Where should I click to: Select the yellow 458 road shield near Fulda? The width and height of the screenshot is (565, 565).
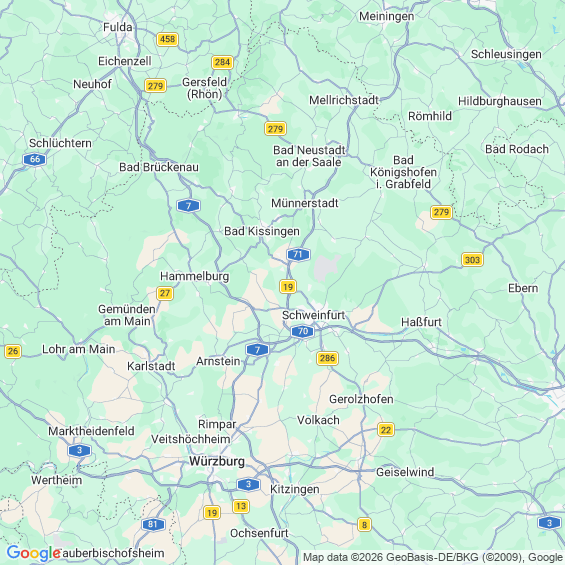pyautogui.click(x=168, y=39)
